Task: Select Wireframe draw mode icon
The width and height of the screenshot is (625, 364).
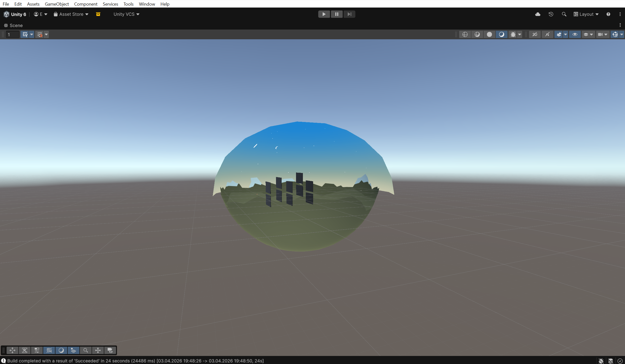Action: (465, 34)
